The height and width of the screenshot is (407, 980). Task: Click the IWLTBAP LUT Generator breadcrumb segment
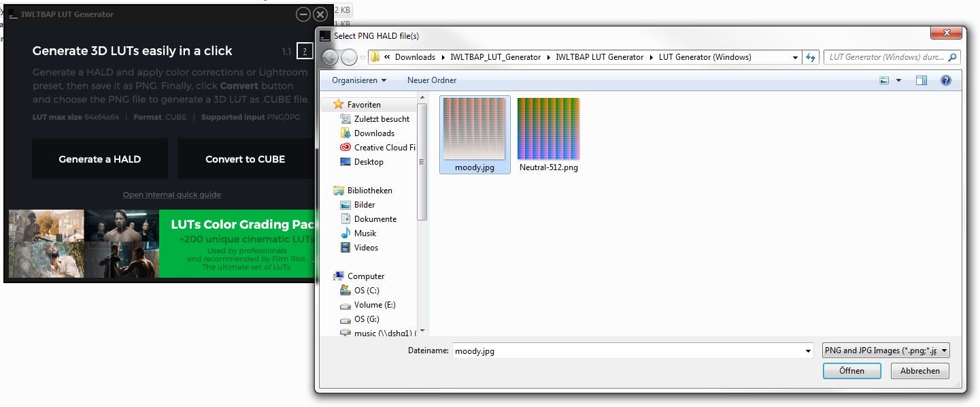(599, 57)
